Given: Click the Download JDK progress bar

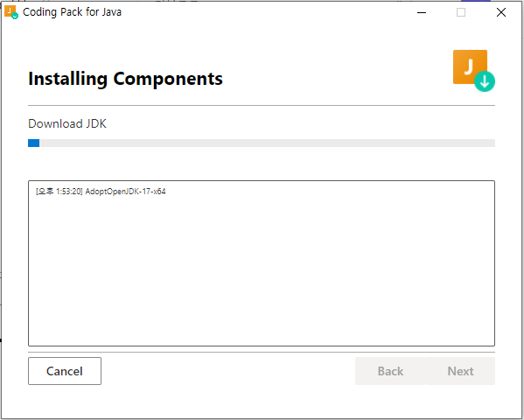Looking at the screenshot, I should click(x=262, y=143).
